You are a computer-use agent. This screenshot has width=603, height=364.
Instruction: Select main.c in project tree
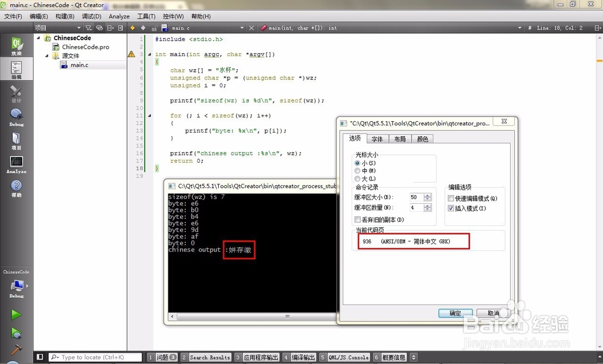click(x=79, y=65)
